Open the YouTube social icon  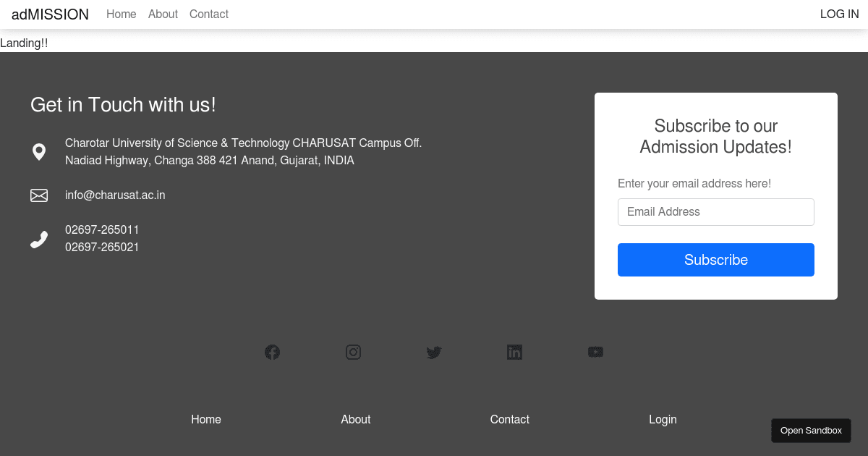click(x=595, y=352)
